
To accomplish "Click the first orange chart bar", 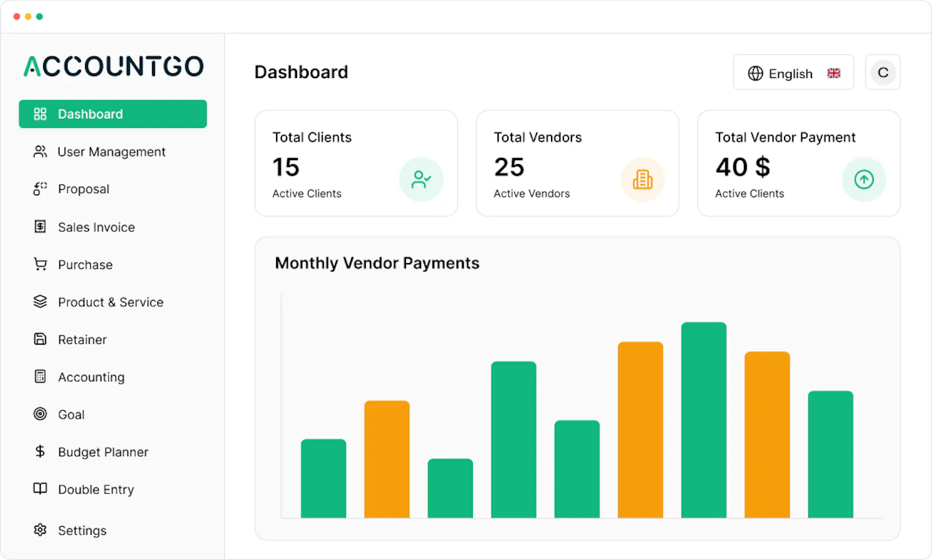I will 387,459.
